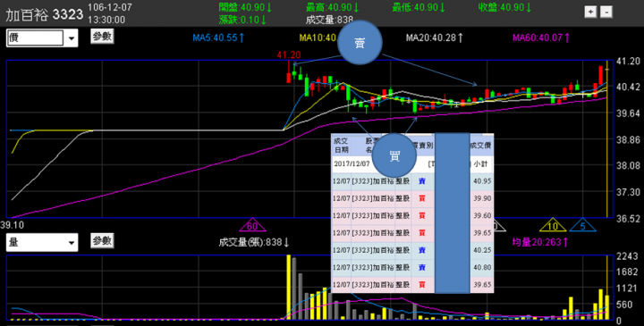
Task: Click the MA20:40.28 indicator label
Action: pyautogui.click(x=435, y=38)
